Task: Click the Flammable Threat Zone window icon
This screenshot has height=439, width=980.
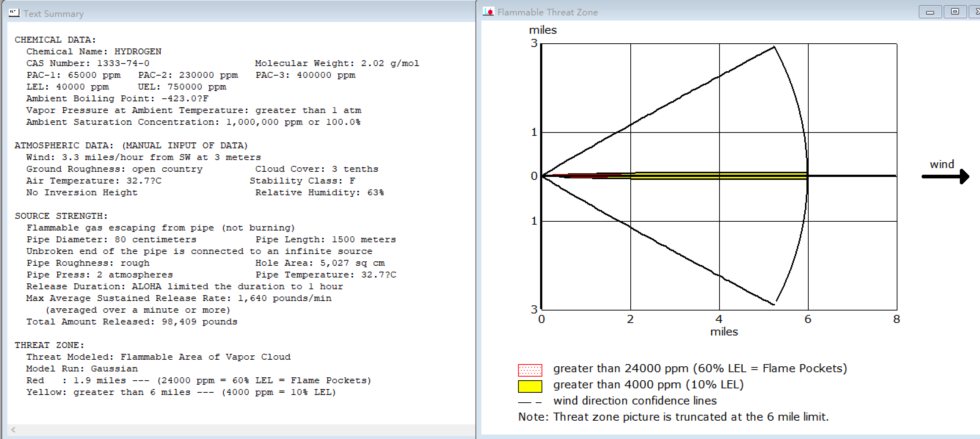Action: tap(488, 12)
